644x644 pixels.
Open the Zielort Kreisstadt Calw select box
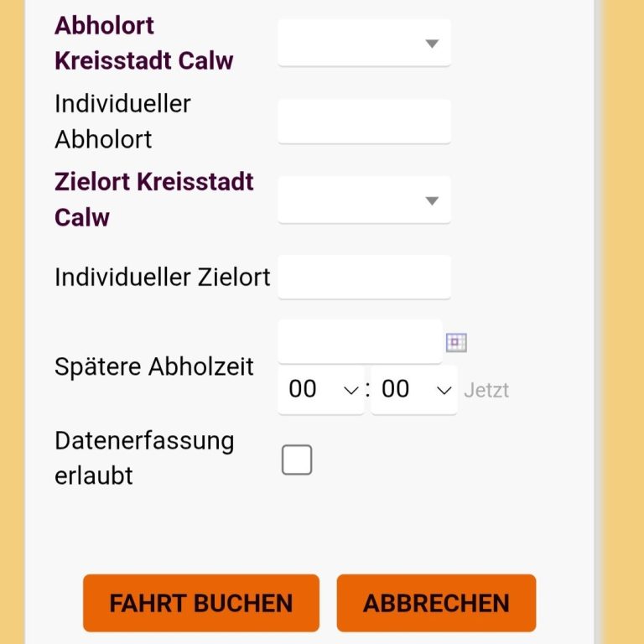(364, 200)
